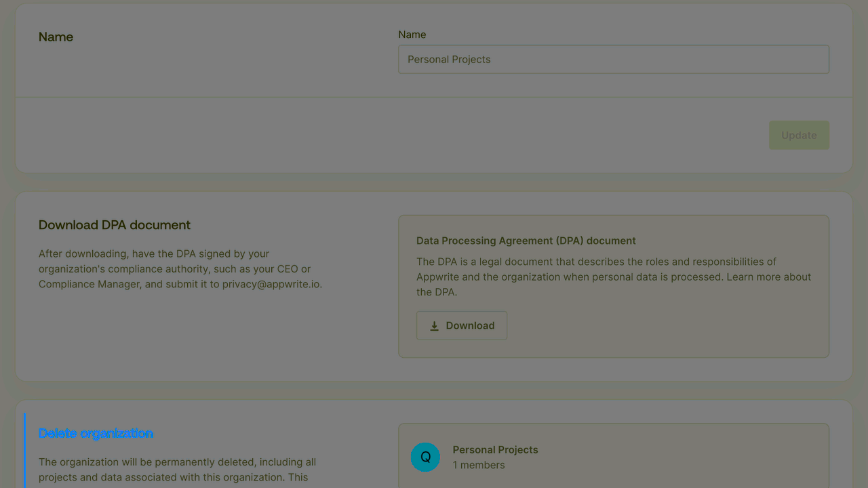
Task: Select the Delete organization heading
Action: click(x=96, y=432)
